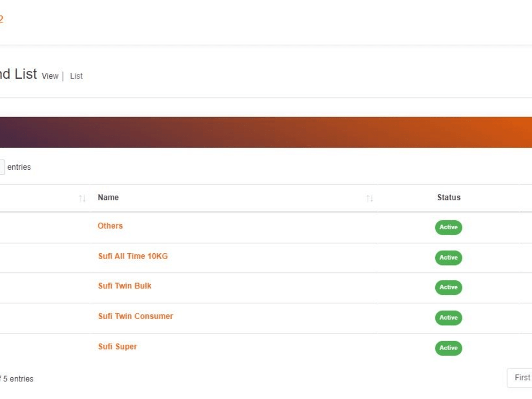Click the View option next to Brand List

coord(49,76)
